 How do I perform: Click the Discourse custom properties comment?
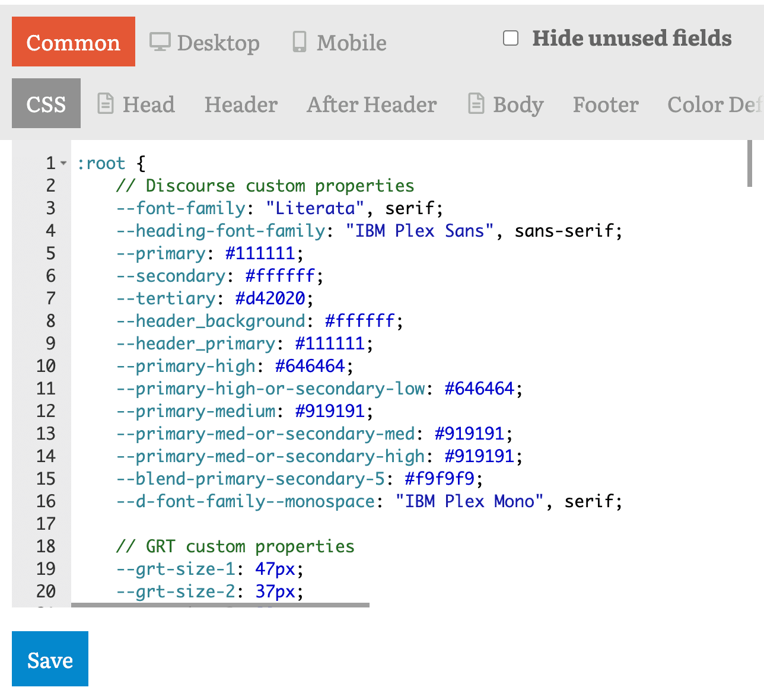(265, 186)
